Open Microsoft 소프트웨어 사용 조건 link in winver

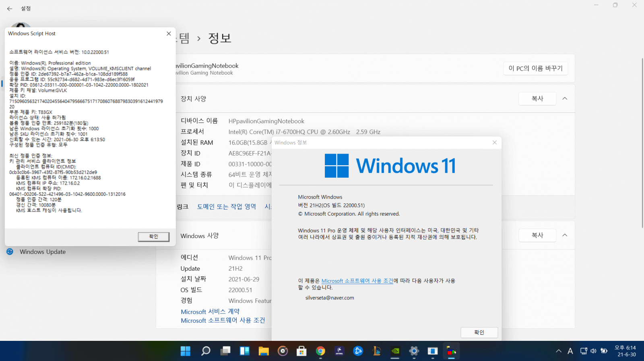[357, 281]
